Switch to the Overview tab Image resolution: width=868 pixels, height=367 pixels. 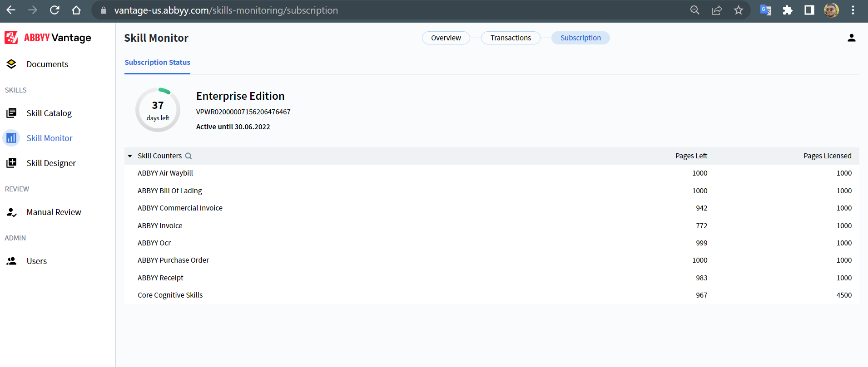(446, 38)
